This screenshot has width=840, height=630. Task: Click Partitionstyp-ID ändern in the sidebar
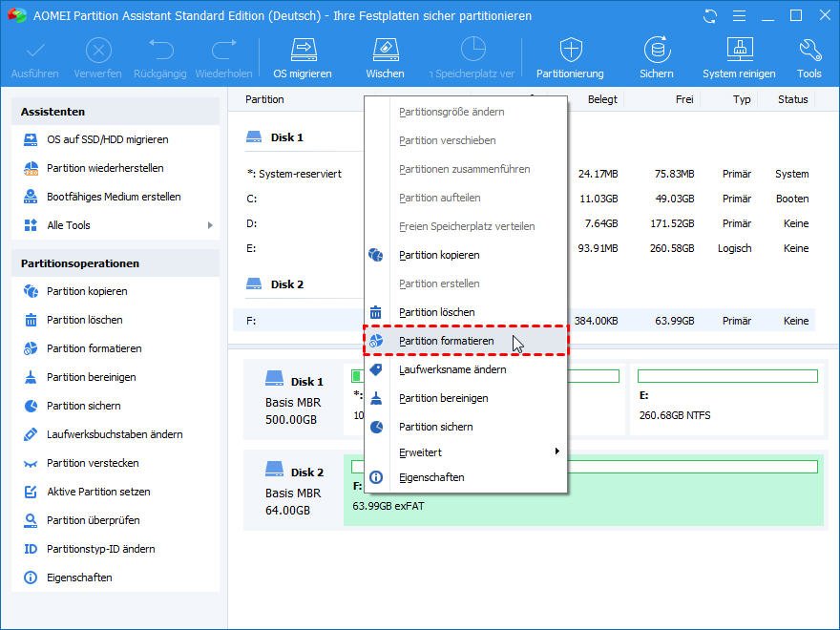pyautogui.click(x=115, y=549)
